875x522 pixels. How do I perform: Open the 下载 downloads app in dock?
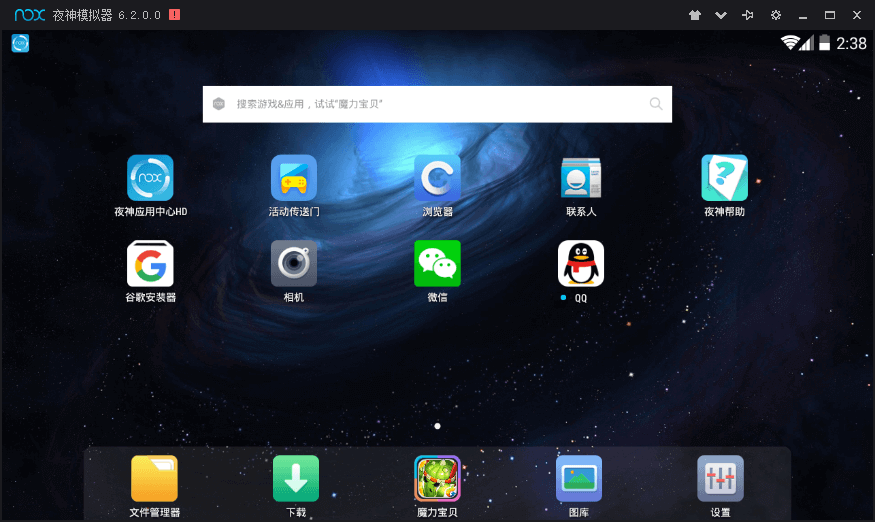(296, 478)
